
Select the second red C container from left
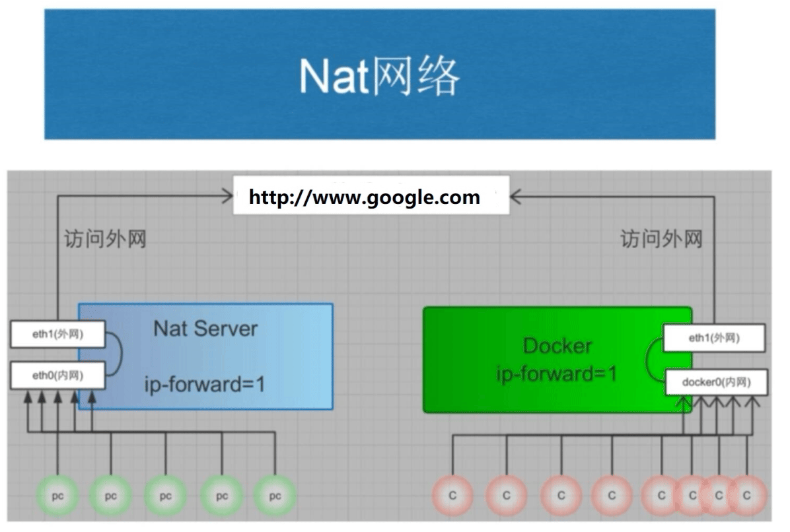point(507,496)
